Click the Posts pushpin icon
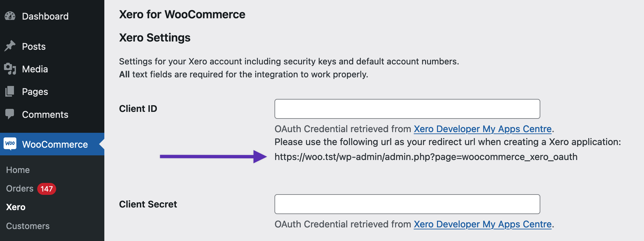Screen dimensions: 644x241 click(x=10, y=46)
